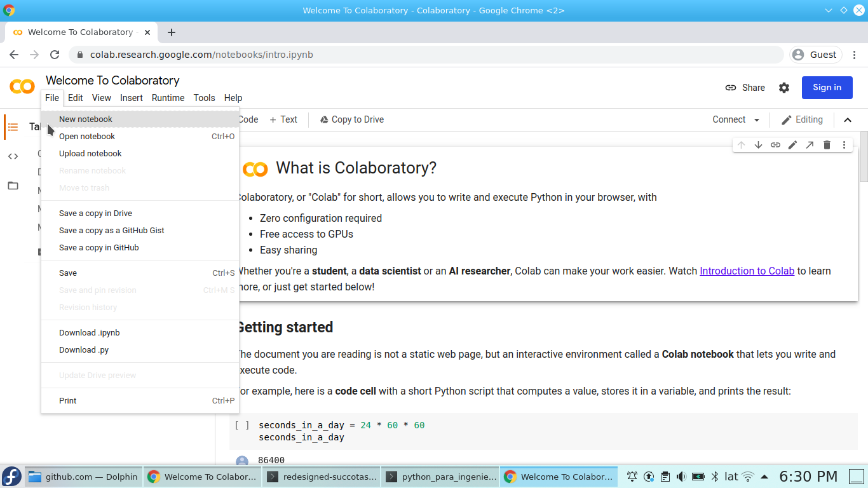Open the Editing mode dropdown
Viewport: 868px width, 488px height.
(802, 119)
